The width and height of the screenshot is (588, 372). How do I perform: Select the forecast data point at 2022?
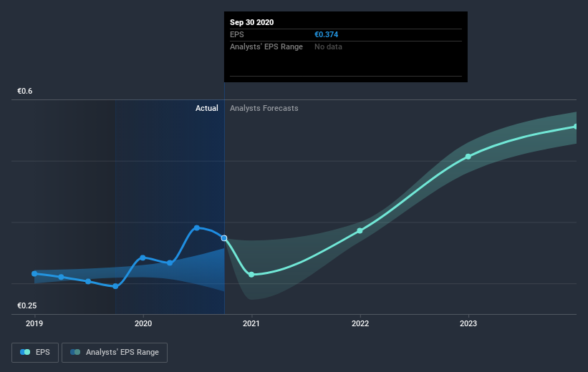[x=360, y=231]
